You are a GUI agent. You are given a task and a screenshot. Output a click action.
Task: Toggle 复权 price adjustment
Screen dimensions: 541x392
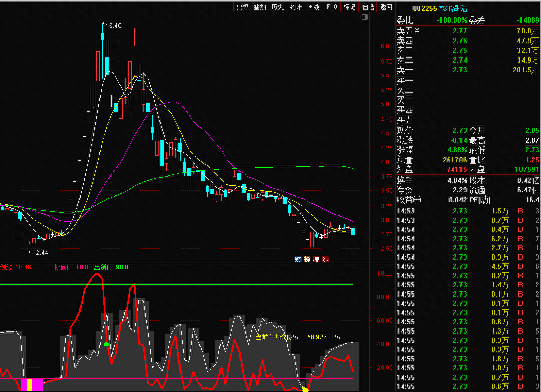pos(242,7)
